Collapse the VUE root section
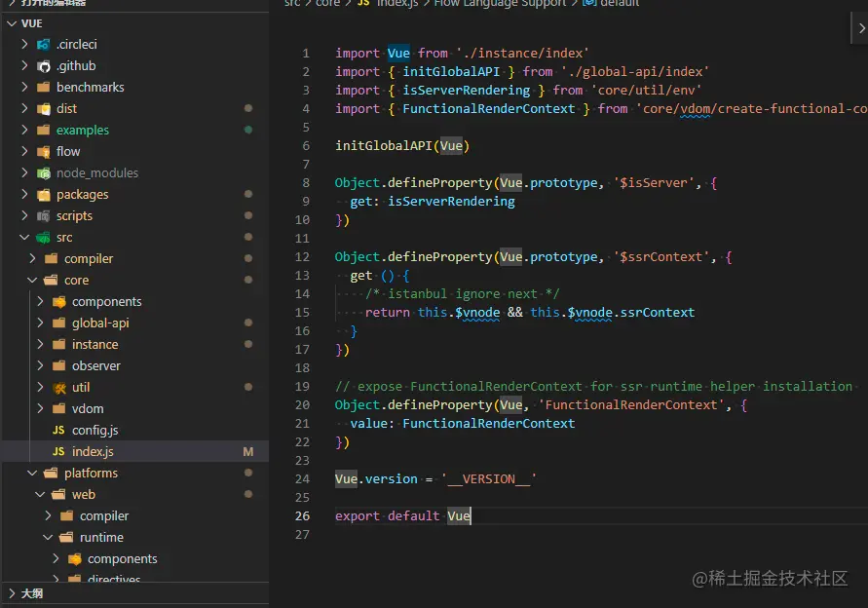Image resolution: width=868 pixels, height=608 pixels. (x=12, y=23)
